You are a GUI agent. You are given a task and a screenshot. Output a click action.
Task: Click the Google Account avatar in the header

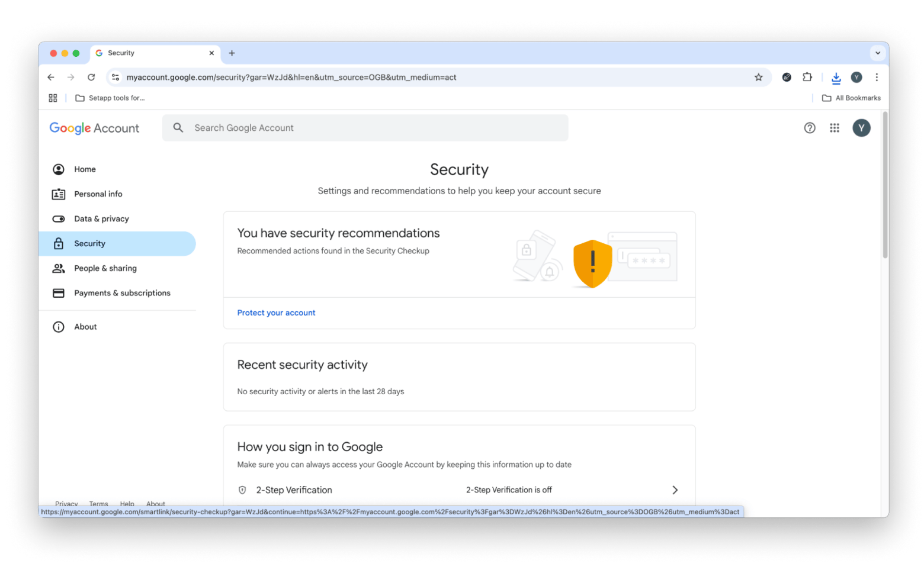pyautogui.click(x=861, y=128)
